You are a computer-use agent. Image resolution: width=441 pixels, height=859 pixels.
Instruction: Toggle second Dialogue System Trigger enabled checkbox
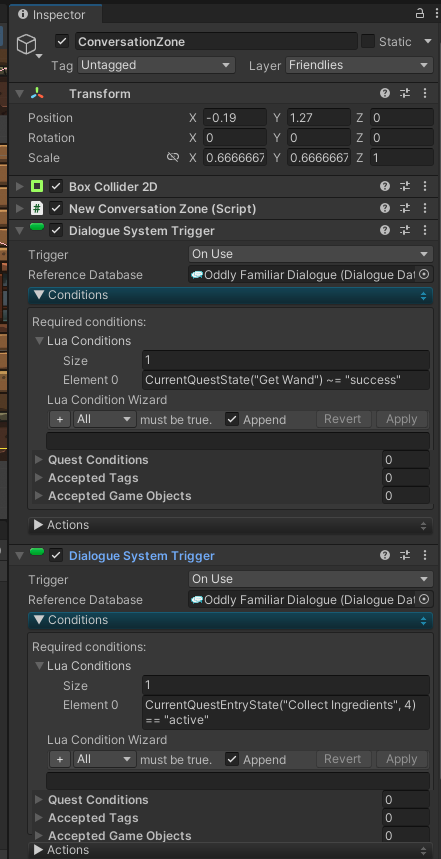pyautogui.click(x=55, y=556)
